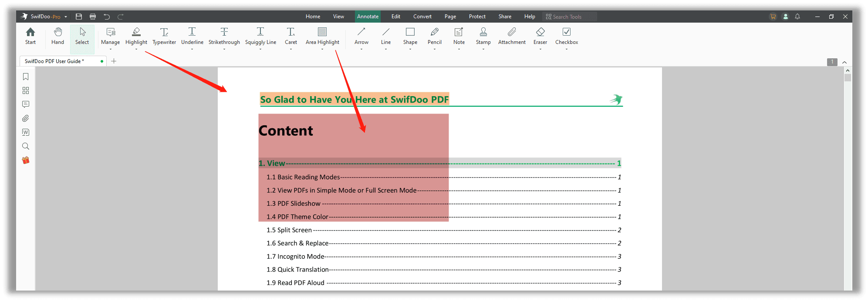The image size is (868, 301).
Task: Open the attachments panel in the sidebar
Action: [x=26, y=118]
